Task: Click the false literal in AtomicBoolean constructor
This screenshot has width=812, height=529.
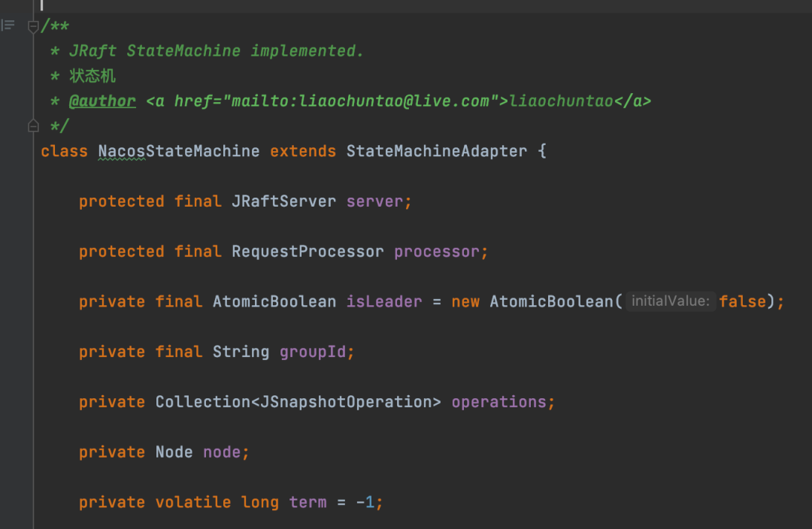Action: pyautogui.click(x=742, y=302)
